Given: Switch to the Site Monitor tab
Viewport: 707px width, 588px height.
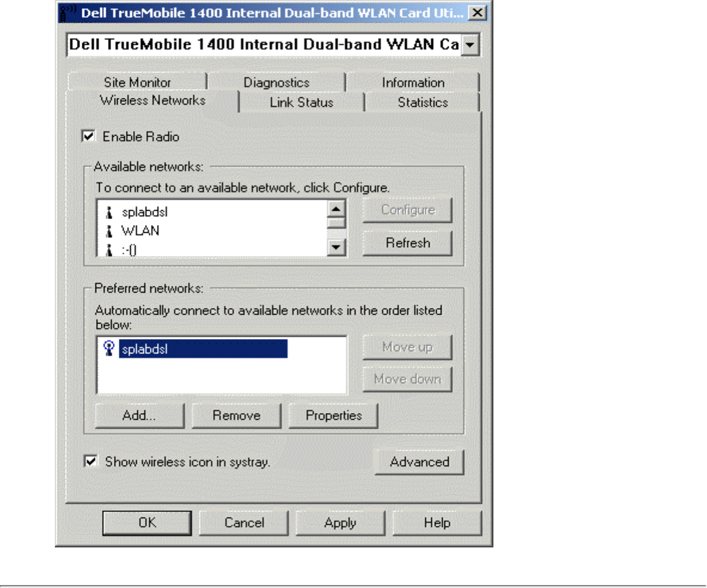Looking at the screenshot, I should tap(137, 82).
